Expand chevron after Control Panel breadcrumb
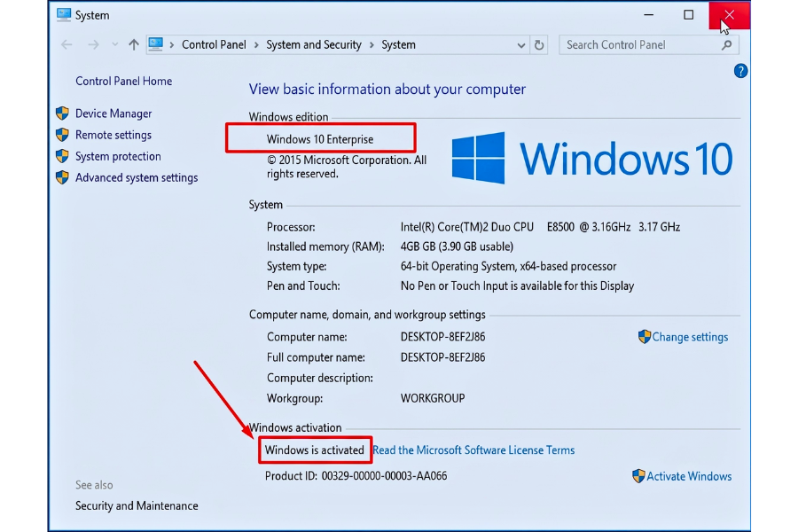This screenshot has height=532, width=798. click(x=256, y=45)
